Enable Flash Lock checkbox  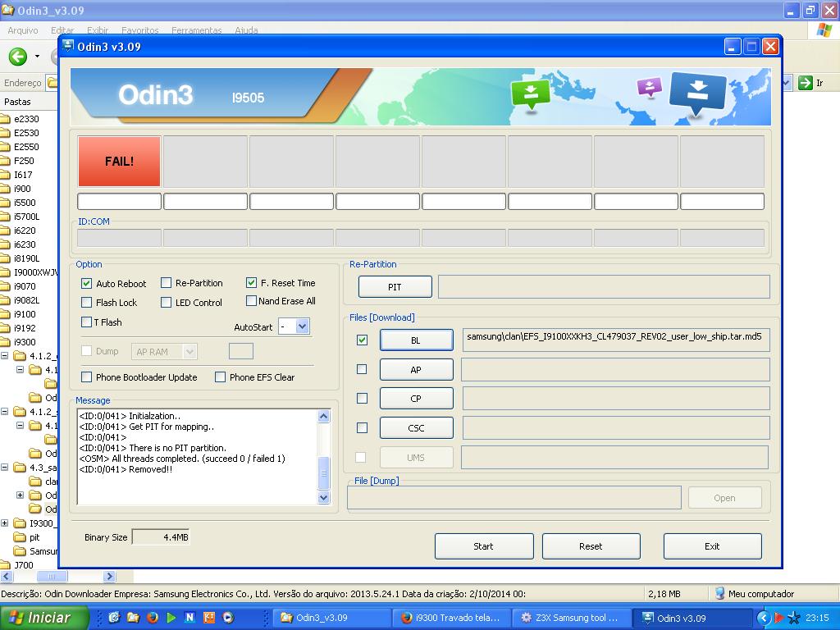[x=86, y=302]
